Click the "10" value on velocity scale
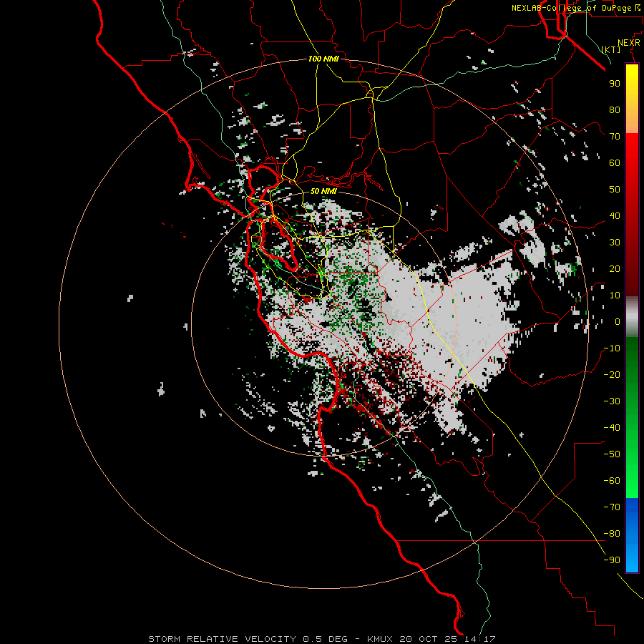This screenshot has width=644, height=644. point(615,296)
